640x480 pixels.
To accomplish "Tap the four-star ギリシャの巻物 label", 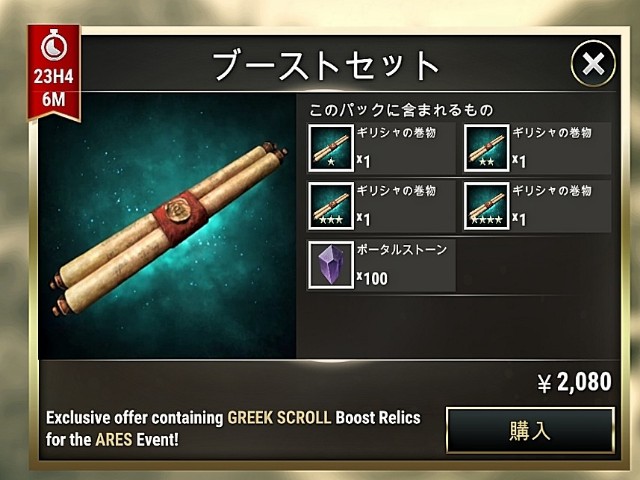I will [552, 191].
